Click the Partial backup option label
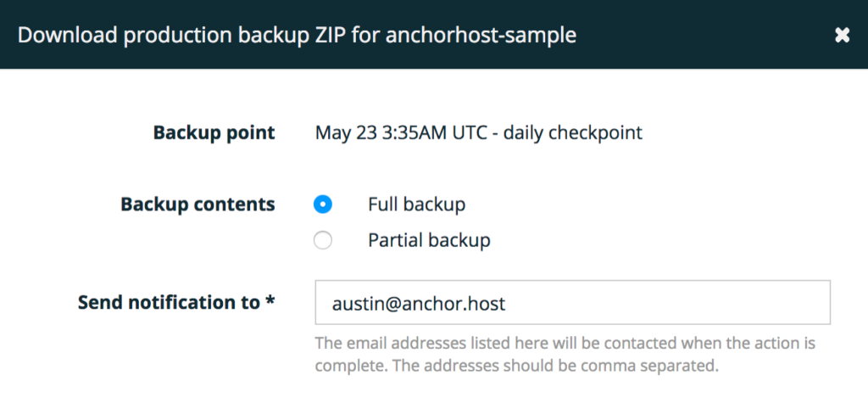This screenshot has width=868, height=409. [429, 240]
